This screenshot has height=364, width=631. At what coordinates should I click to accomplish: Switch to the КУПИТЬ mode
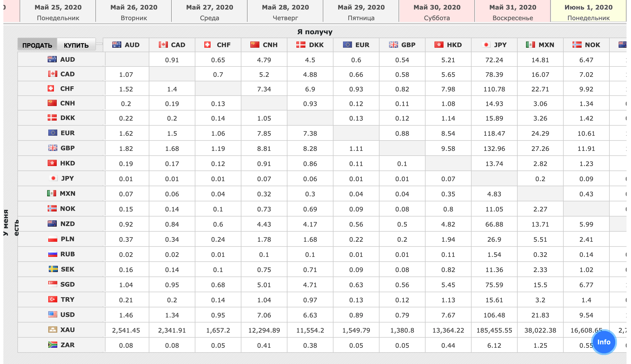pos(76,45)
